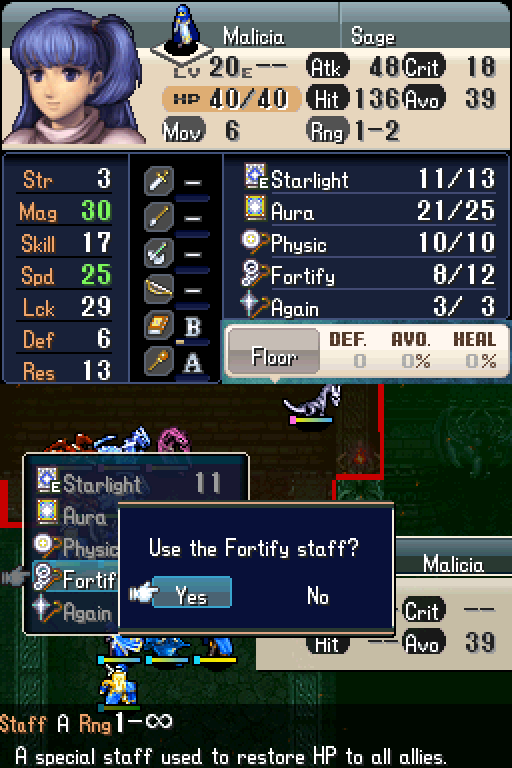This screenshot has width=512, height=768.
Task: Click the bow weapon rank icon
Action: [159, 289]
